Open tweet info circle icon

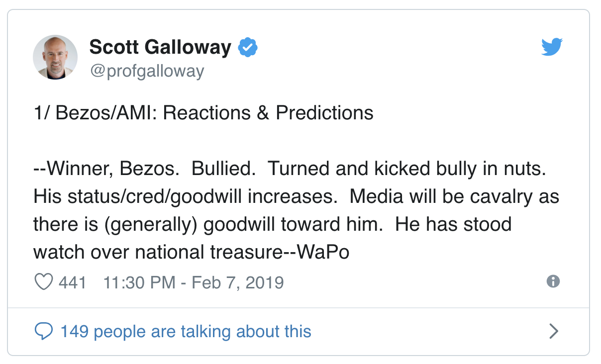pyautogui.click(x=553, y=281)
